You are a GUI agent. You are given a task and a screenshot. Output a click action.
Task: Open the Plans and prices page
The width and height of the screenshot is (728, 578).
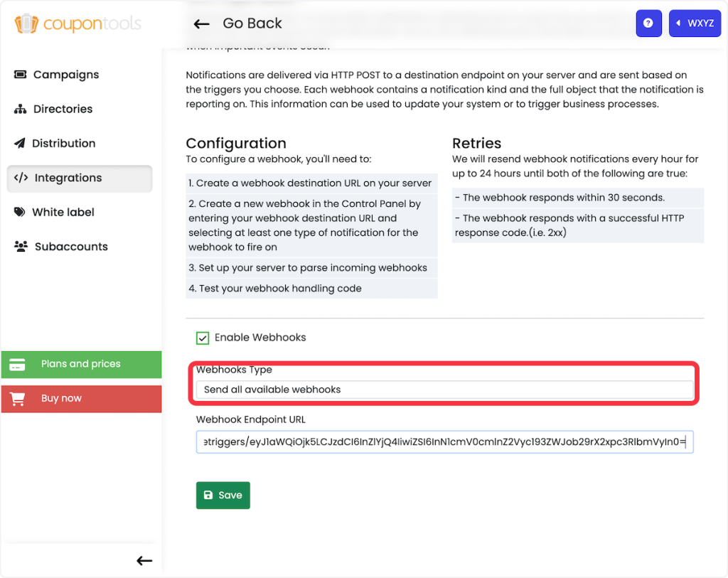80,364
